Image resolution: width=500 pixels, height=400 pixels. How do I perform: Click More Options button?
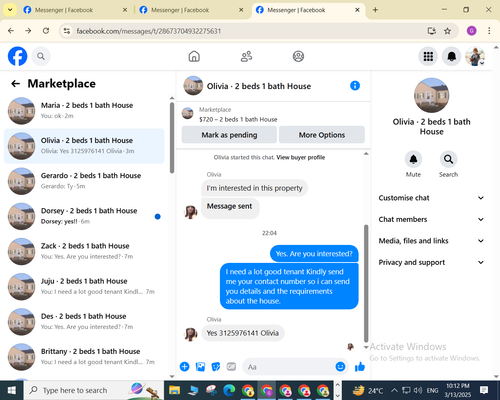point(322,135)
